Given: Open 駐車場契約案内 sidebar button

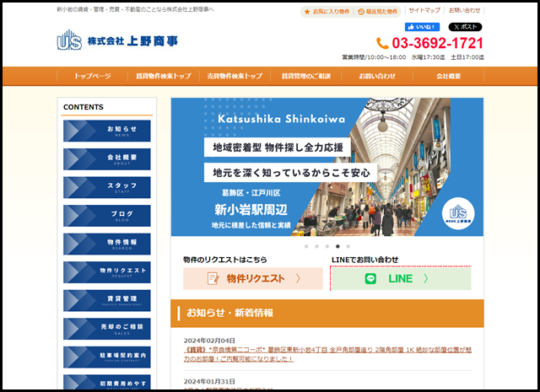Looking at the screenshot, I should click(107, 357).
